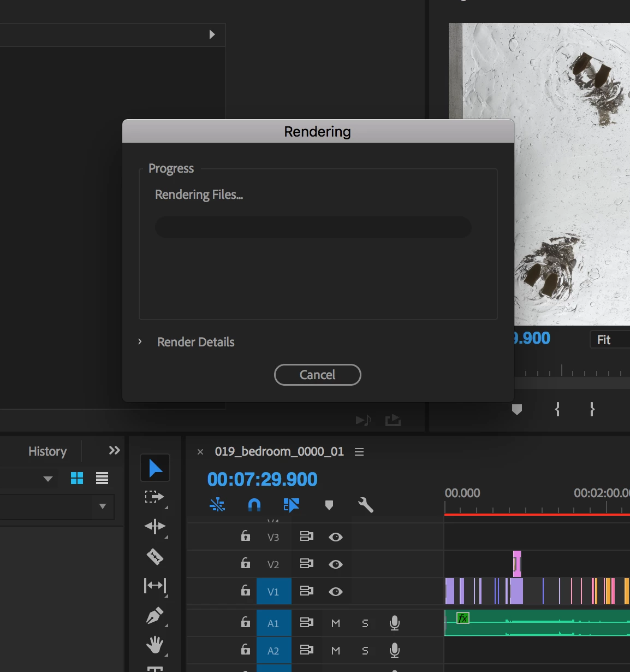This screenshot has width=630, height=672.
Task: Select V2 track label
Action: pyautogui.click(x=274, y=564)
